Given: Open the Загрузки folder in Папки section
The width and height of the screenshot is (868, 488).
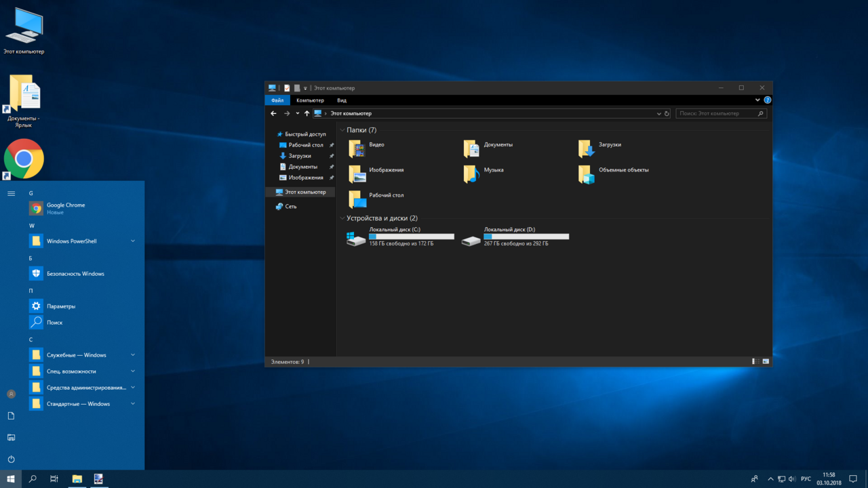Looking at the screenshot, I should 600,148.
